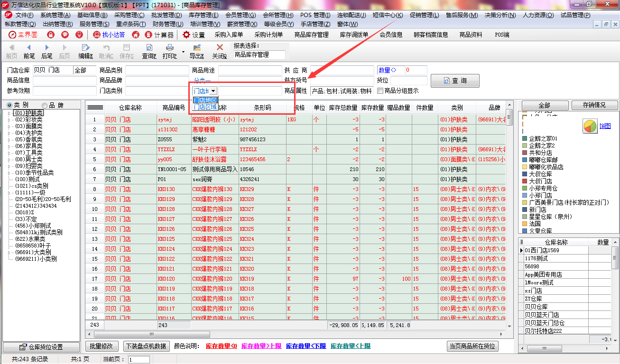Click the 商品品牌 input field
This screenshot has width=620, height=364.
[157, 81]
